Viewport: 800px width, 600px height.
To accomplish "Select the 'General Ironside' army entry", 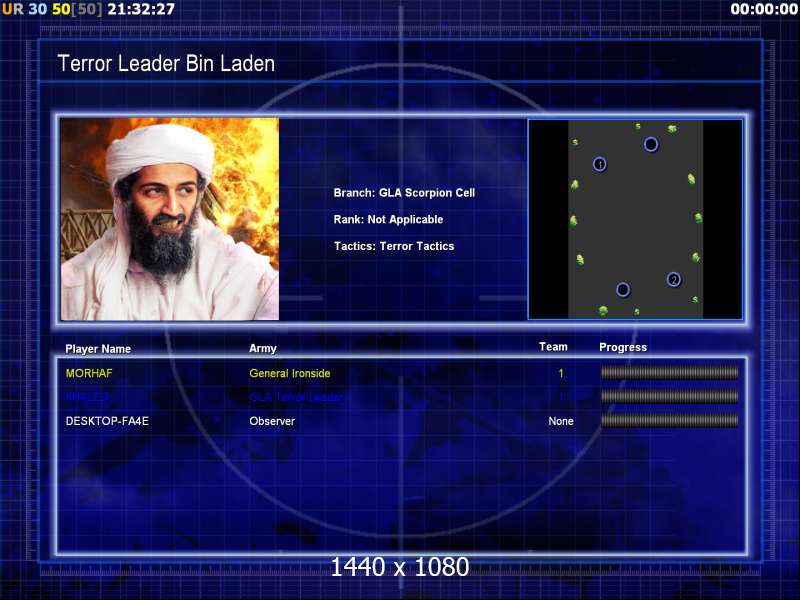I will pos(290,373).
